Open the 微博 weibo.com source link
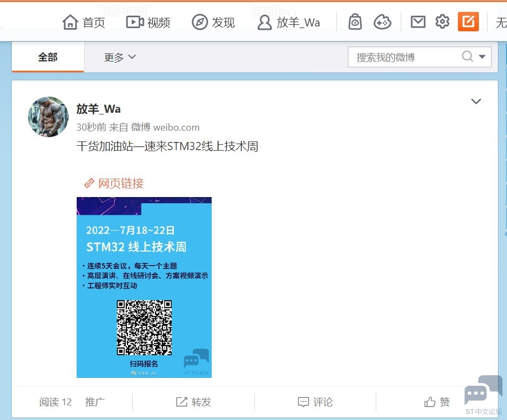Viewport: 507px width, 420px height. pos(165,127)
